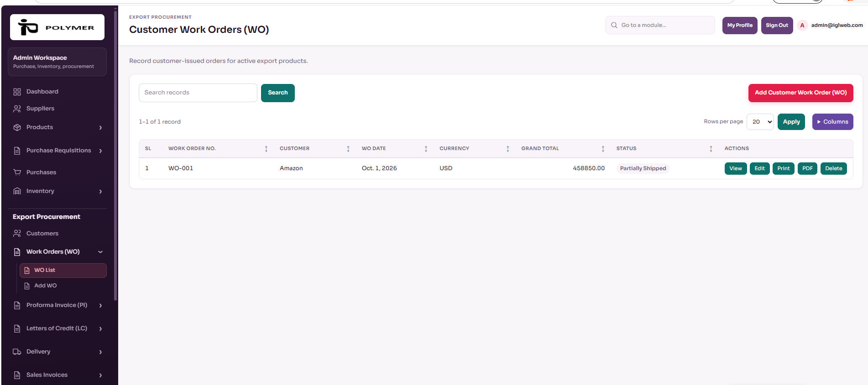This screenshot has height=385, width=868.
Task: Click the Purchases cart icon
Action: click(17, 172)
